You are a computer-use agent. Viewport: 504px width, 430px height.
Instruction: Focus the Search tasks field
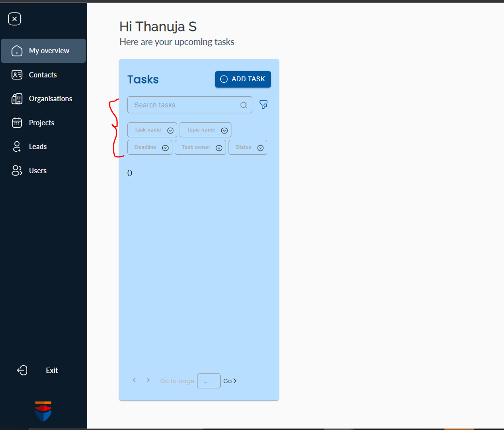point(190,105)
